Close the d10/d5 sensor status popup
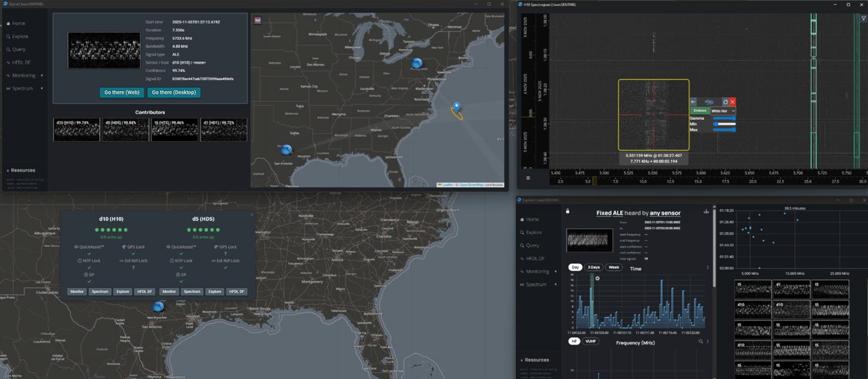Screen dimensions: 868x379 point(252,215)
